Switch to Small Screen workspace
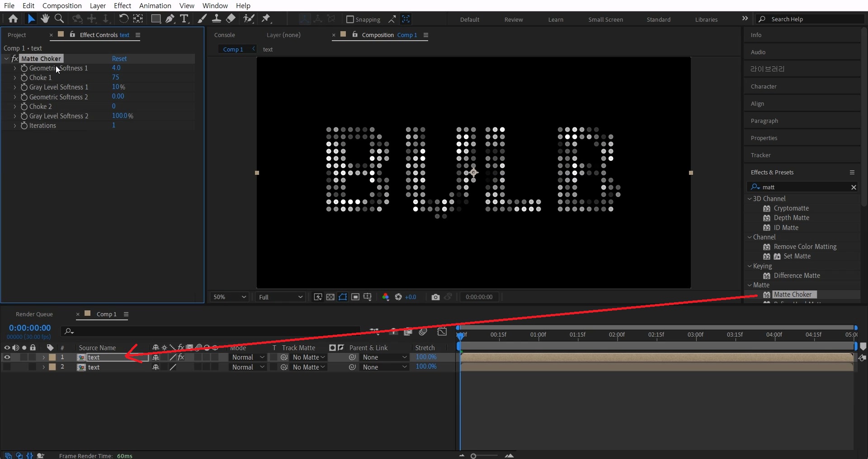Screen dimensions: 868x459 click(605, 19)
